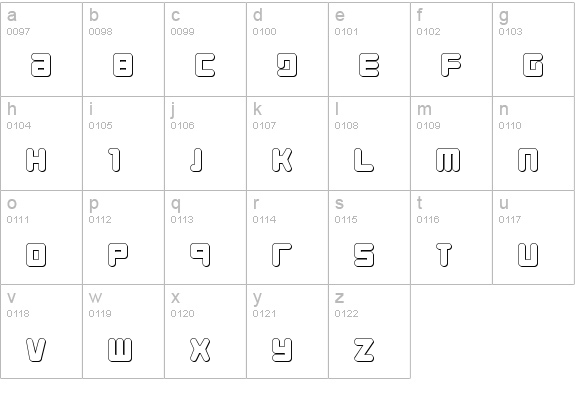Choose the m glyph cell 0109
575x414 pixels.
(451, 143)
